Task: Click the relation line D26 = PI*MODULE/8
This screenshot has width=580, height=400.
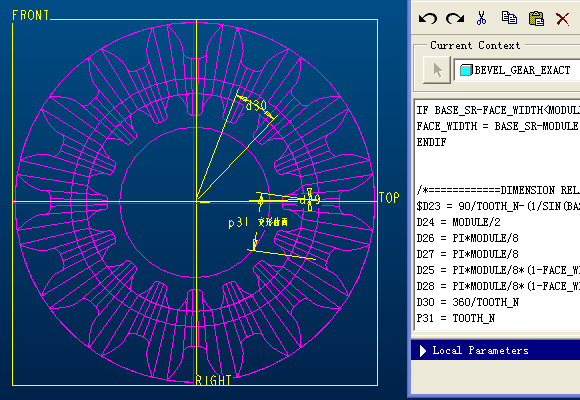Action: pyautogui.click(x=468, y=238)
